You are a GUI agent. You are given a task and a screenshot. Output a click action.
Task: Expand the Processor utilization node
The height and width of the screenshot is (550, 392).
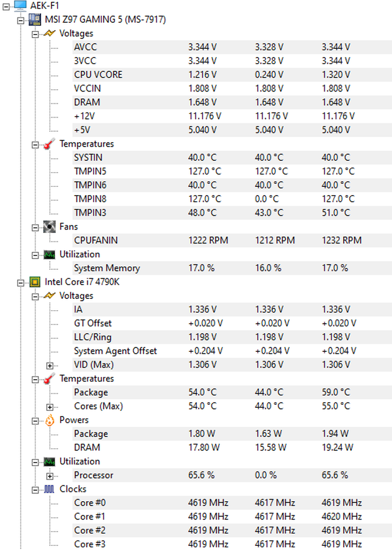(x=50, y=476)
